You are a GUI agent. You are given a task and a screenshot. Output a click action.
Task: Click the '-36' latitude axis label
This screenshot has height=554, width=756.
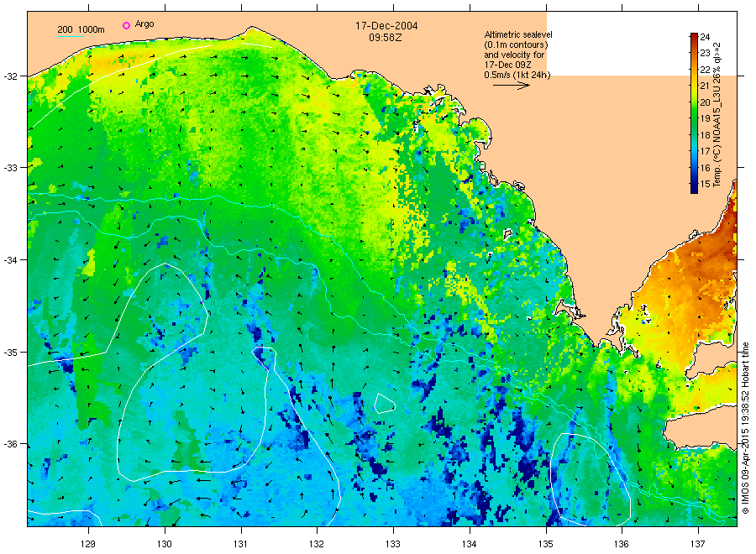(x=10, y=444)
